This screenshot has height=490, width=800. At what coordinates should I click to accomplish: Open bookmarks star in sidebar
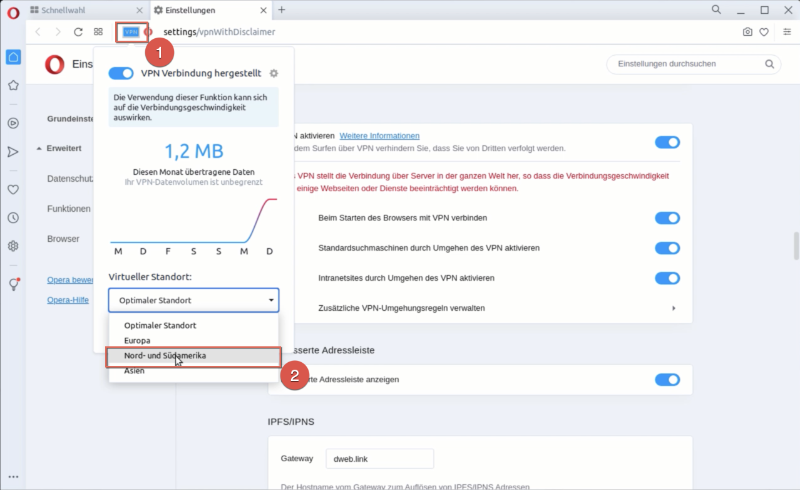[13, 85]
